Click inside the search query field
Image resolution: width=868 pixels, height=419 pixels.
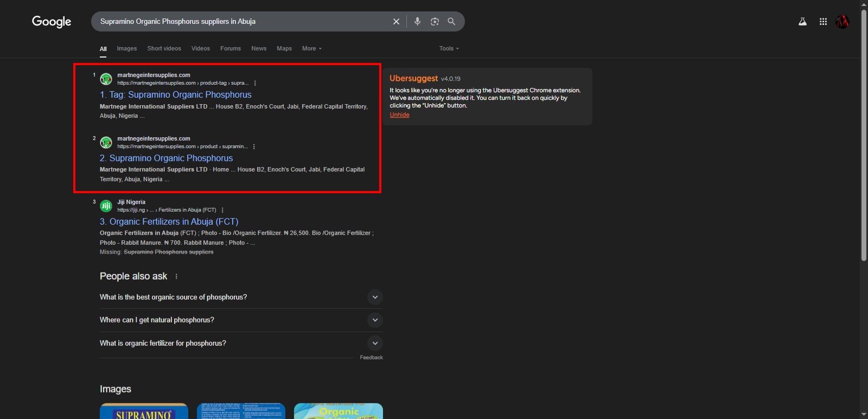[x=241, y=22]
